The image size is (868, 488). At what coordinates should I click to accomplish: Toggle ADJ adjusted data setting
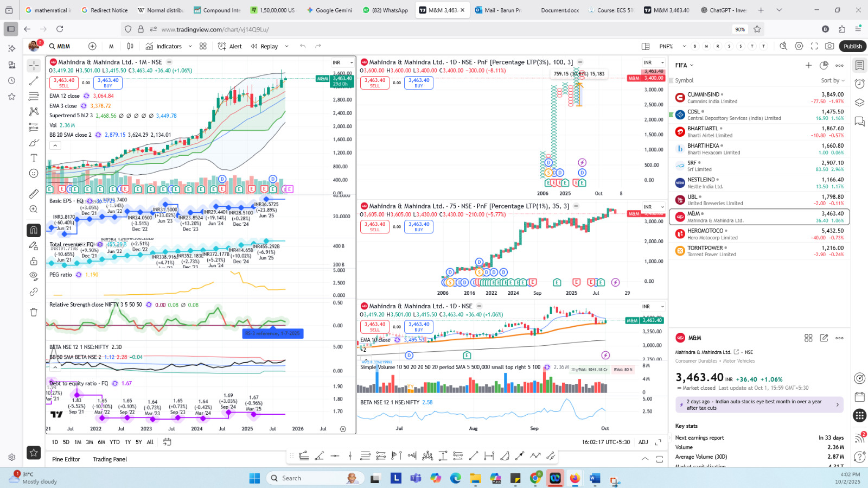(643, 442)
